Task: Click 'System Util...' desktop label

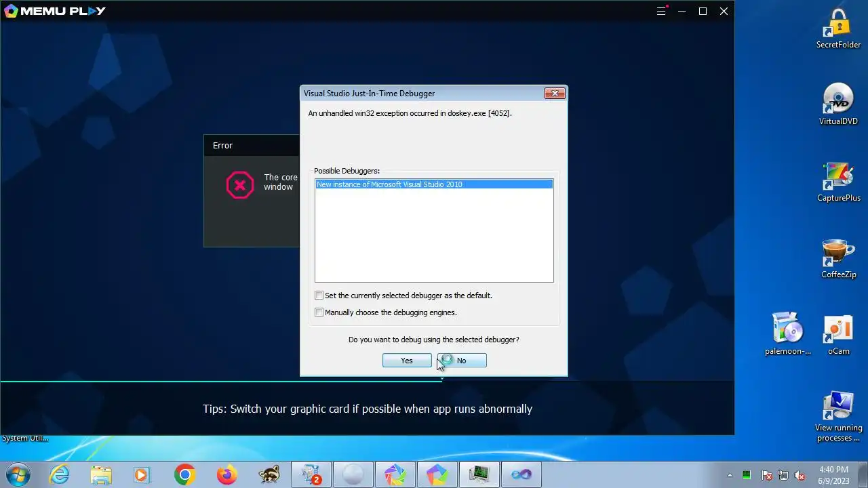Action: pos(25,439)
